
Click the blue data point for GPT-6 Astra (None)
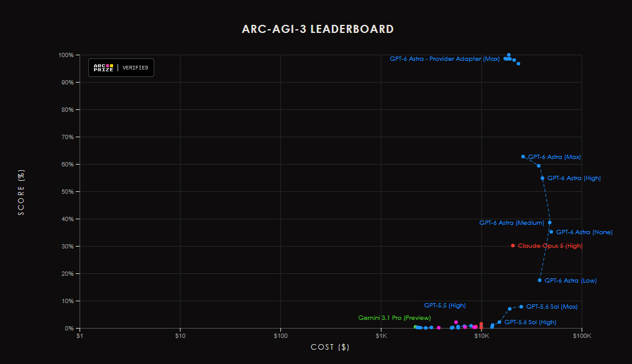(x=551, y=232)
